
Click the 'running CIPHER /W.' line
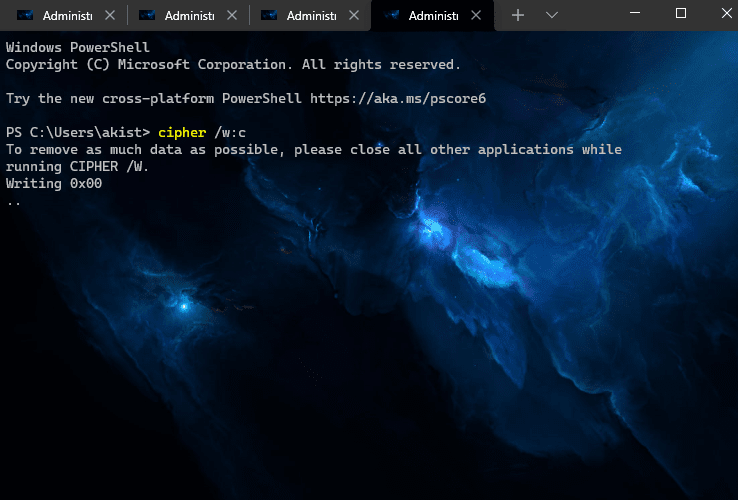click(x=77, y=167)
